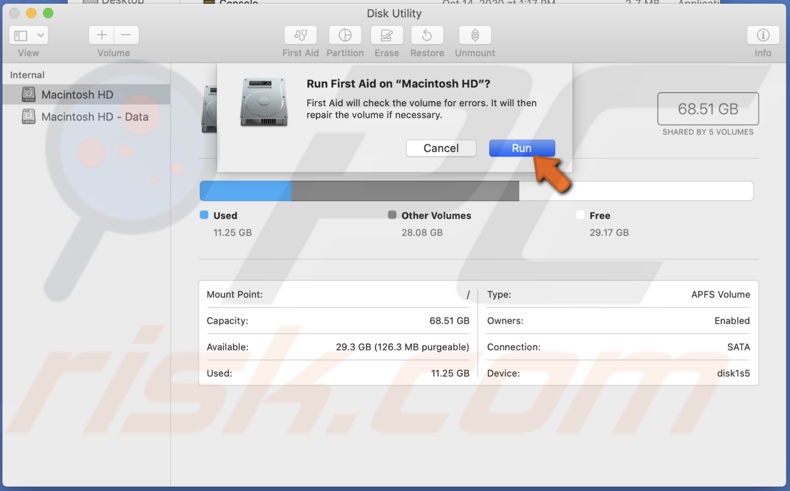Open the View dropdown chevron

click(x=41, y=36)
